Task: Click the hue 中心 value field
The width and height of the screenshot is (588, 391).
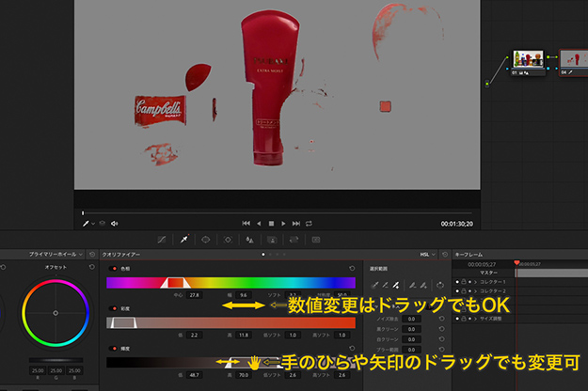Action: coord(195,295)
